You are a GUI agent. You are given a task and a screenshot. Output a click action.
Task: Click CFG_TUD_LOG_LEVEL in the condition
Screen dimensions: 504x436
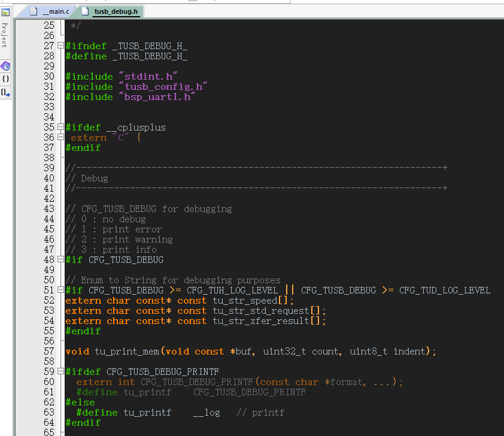click(x=445, y=290)
